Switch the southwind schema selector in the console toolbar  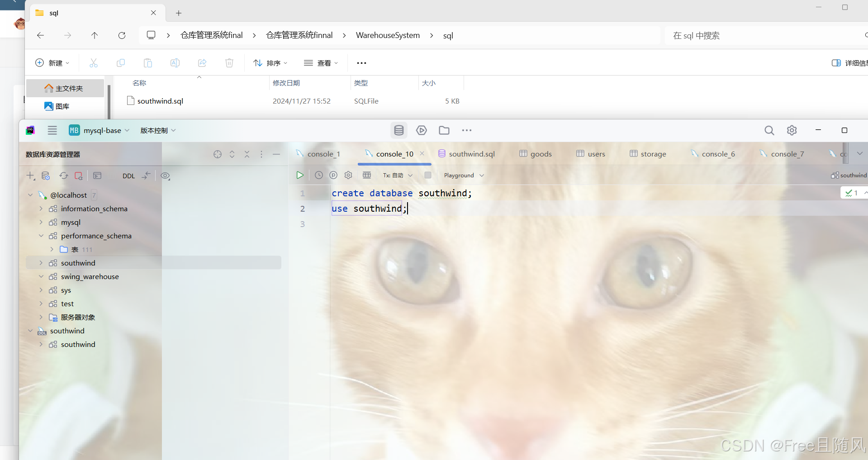point(849,175)
